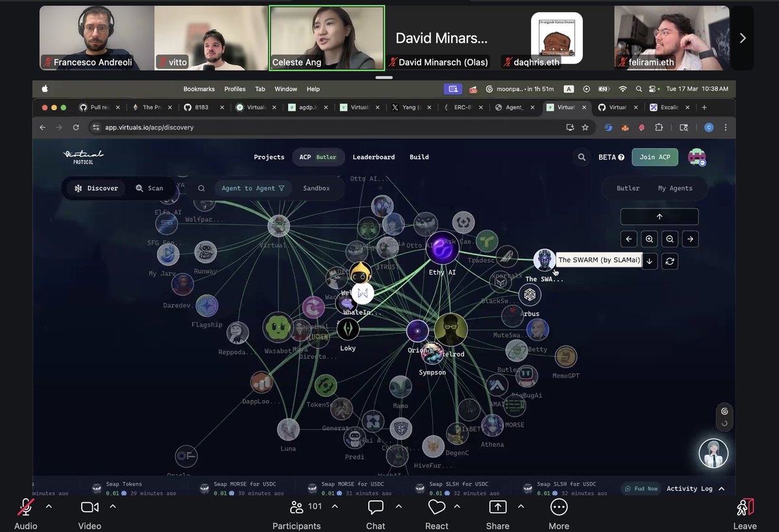Select the Flagship agent node
779x532 pixels.
tap(207, 306)
